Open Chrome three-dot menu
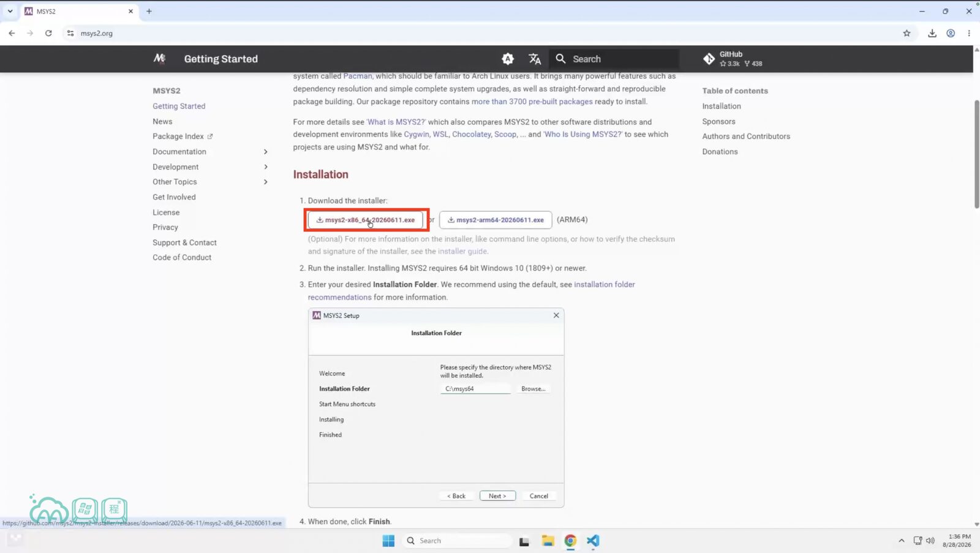Viewport: 980px width, 553px height. coord(969,33)
